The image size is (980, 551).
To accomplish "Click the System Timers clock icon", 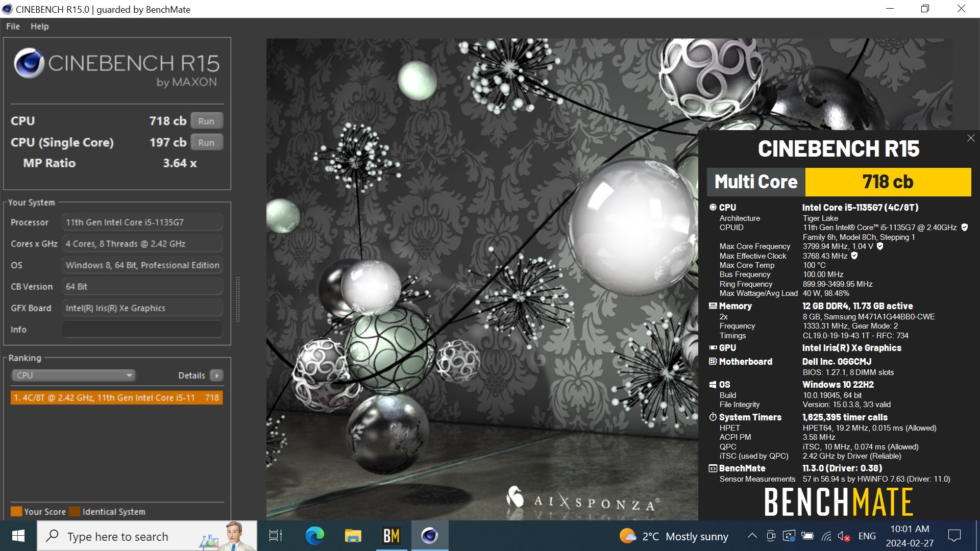I will [x=713, y=417].
